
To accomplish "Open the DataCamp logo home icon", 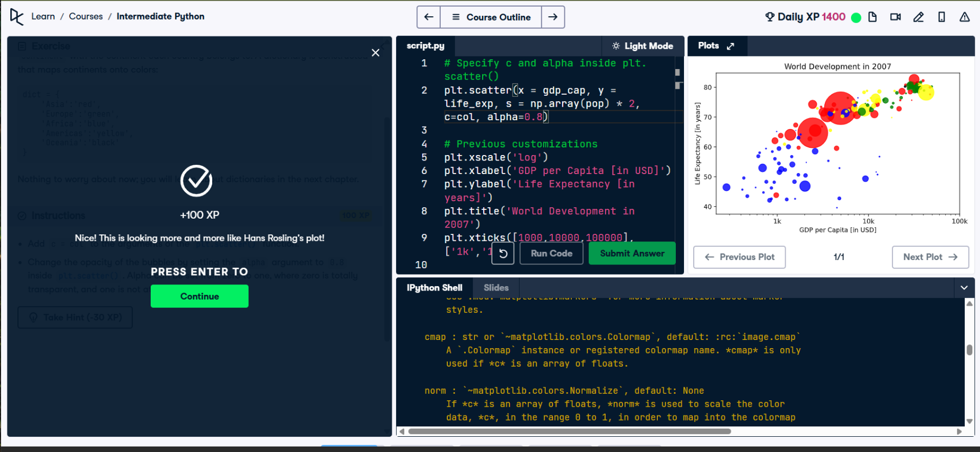I will [x=17, y=17].
